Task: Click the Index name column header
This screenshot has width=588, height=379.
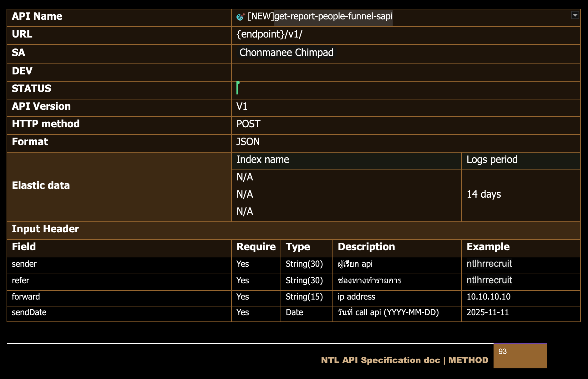Action: 263,160
